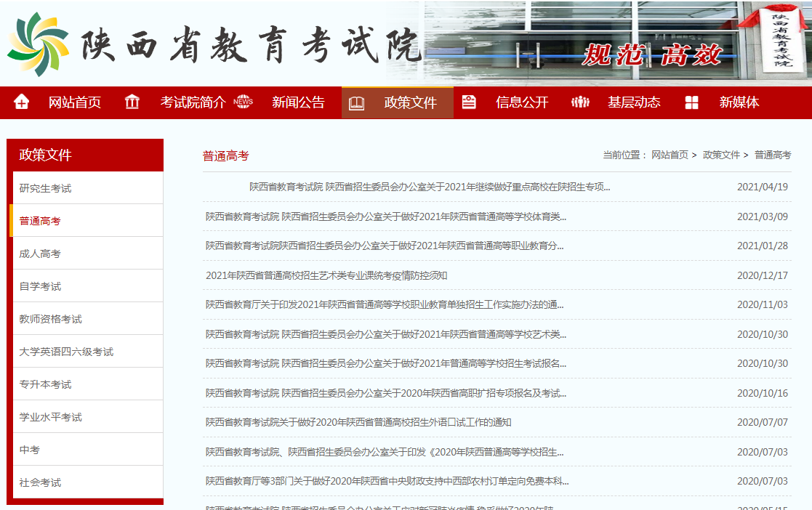The height and width of the screenshot is (510, 812).
Task: Click the date 2021/04/19
Action: click(x=763, y=187)
